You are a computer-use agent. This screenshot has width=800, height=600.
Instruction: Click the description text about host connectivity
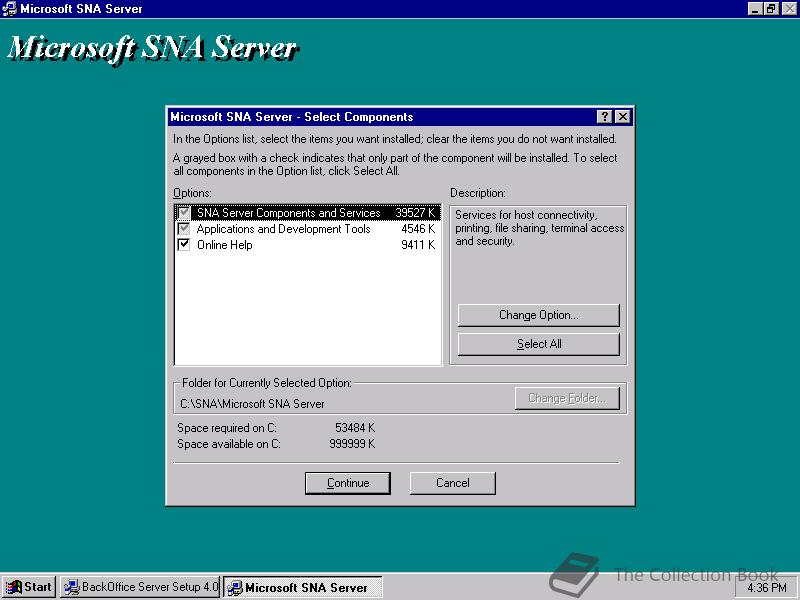(539, 228)
